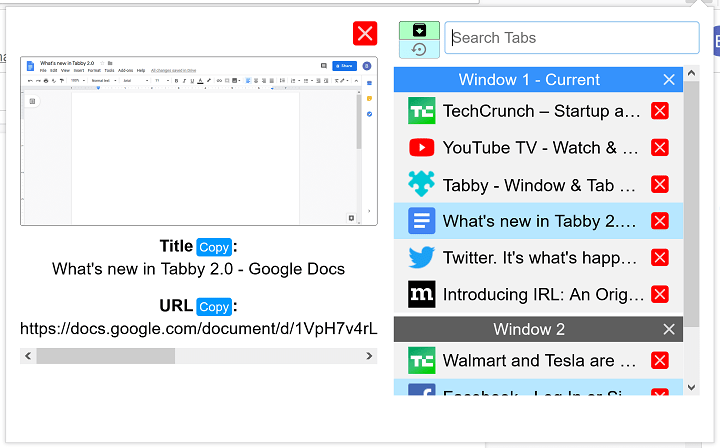Click Walmart and Tesla tab favicon
The height and width of the screenshot is (448, 720).
(x=422, y=360)
